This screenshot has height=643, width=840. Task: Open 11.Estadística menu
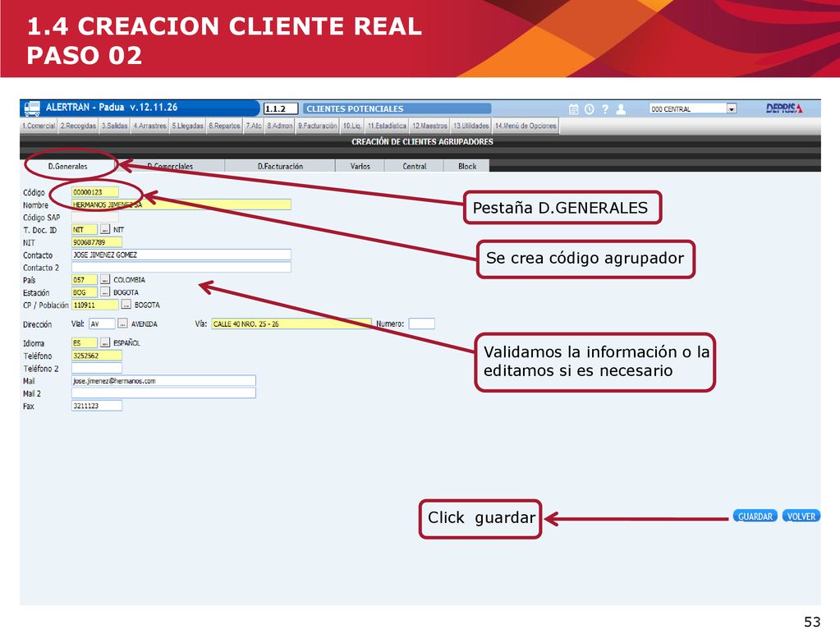(x=387, y=126)
